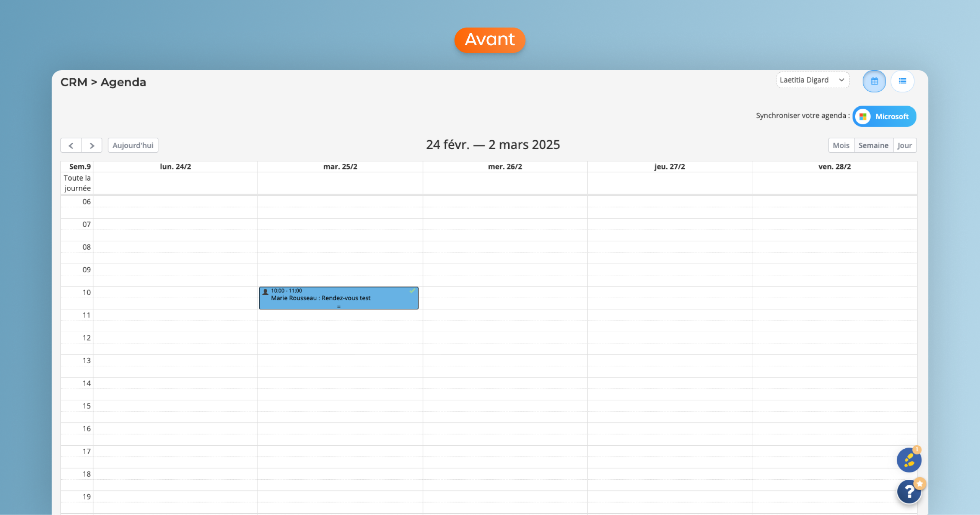The image size is (980, 515).
Task: Click the event's bottom resize handle
Action: (339, 307)
